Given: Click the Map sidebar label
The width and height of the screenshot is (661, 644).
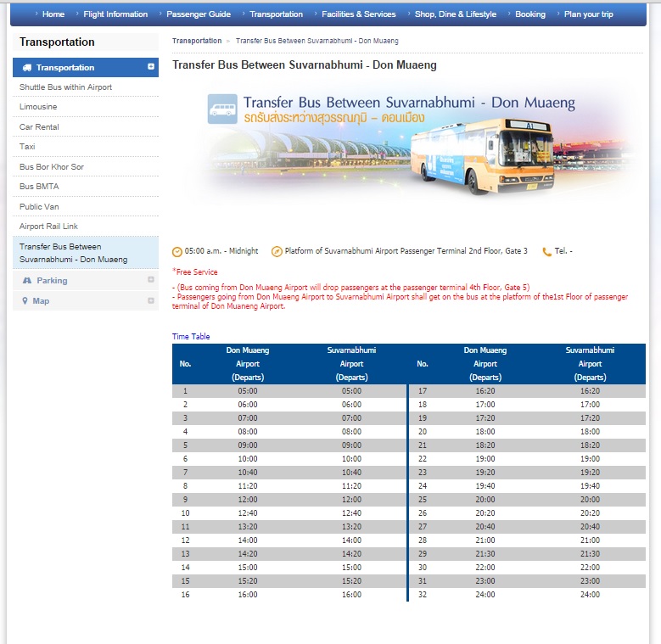Looking at the screenshot, I should coord(41,300).
